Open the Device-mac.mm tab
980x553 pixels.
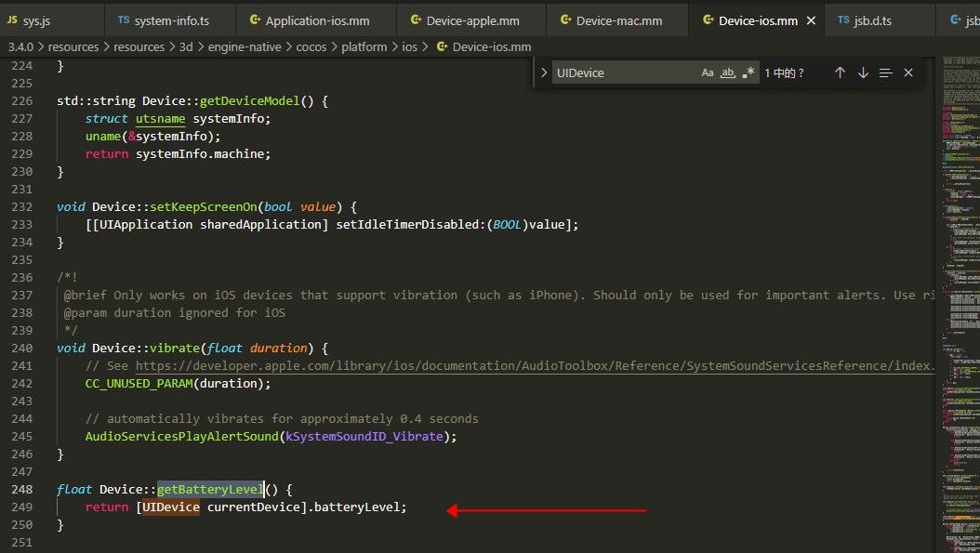(617, 20)
